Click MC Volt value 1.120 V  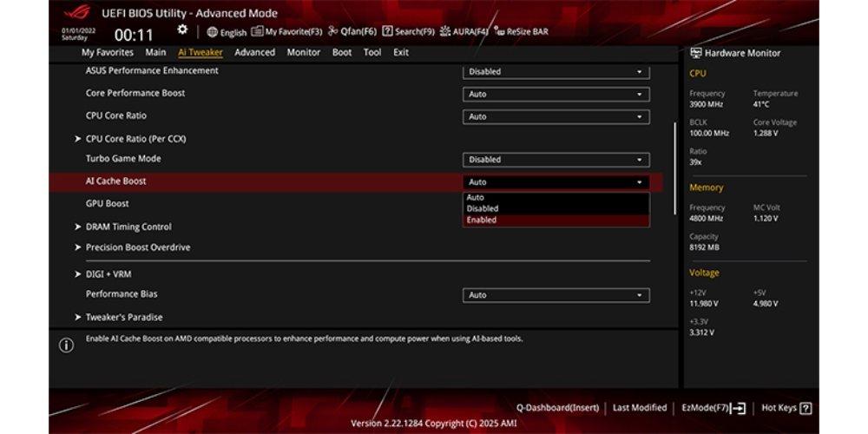coord(766,219)
